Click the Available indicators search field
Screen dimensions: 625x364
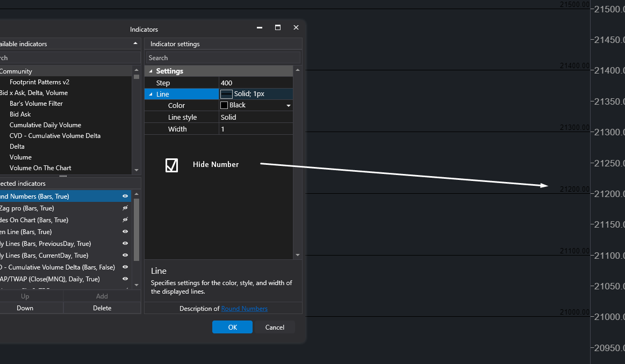tap(70, 58)
